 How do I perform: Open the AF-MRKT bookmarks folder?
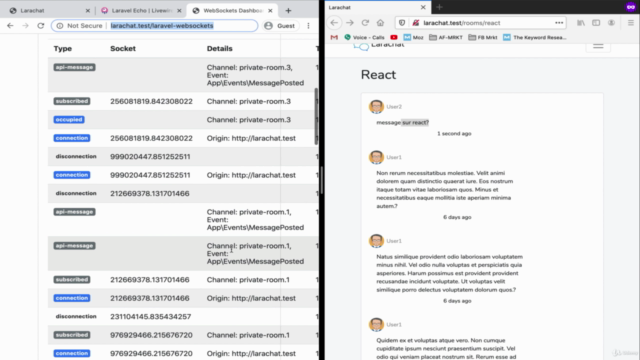446,37
